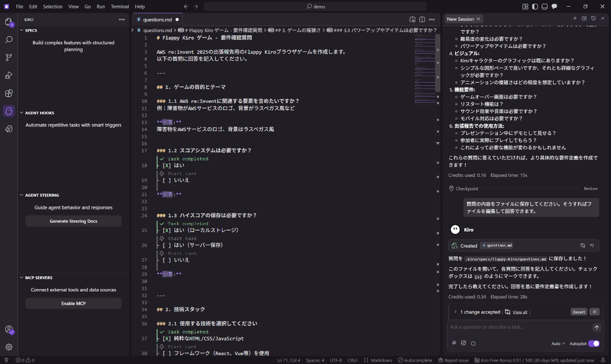The image size is (611, 364).
Task: Open the Search view in activity bar
Action: click(9, 40)
